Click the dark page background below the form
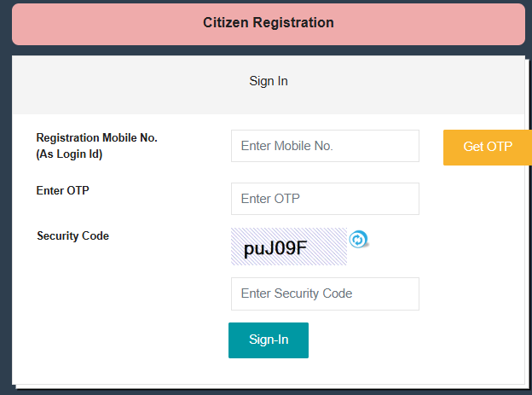This screenshot has width=532, height=395. pyautogui.click(x=256, y=392)
